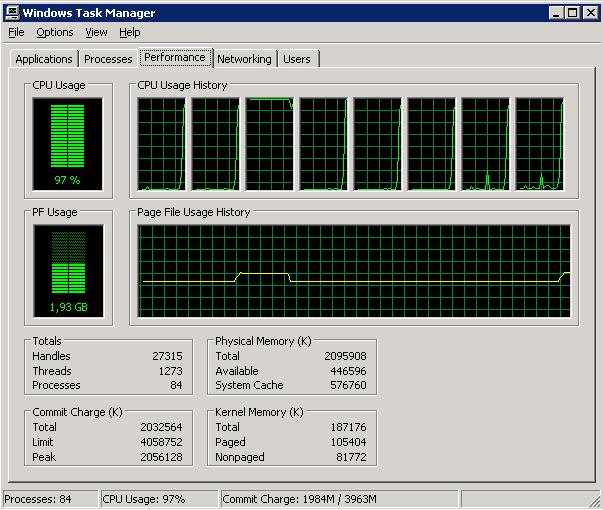This screenshot has width=603, height=510.
Task: Open the Options menu
Action: coord(55,32)
